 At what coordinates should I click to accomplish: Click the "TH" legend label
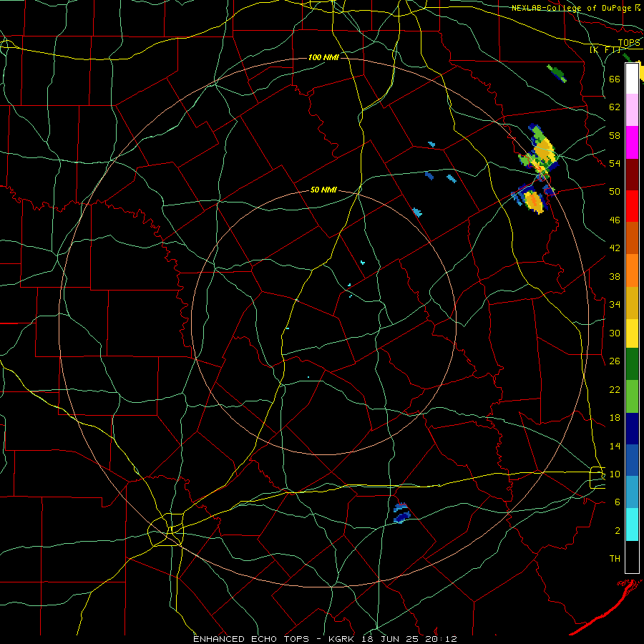tap(615, 559)
